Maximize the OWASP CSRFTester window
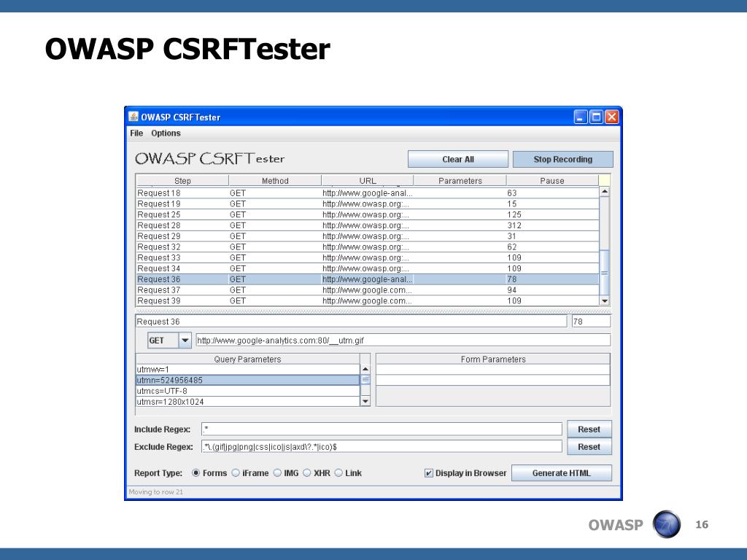The width and height of the screenshot is (747, 560). [596, 117]
